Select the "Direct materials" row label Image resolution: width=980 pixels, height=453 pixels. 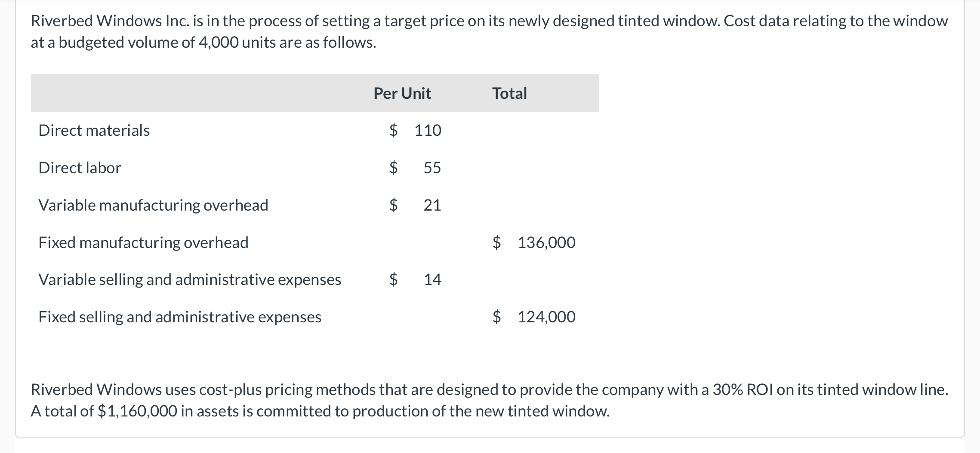pos(94,130)
